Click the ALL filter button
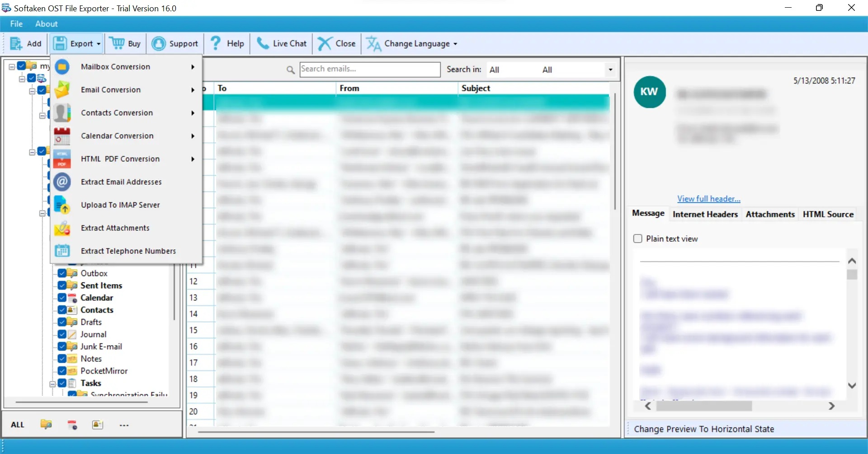The image size is (868, 454). pyautogui.click(x=18, y=425)
